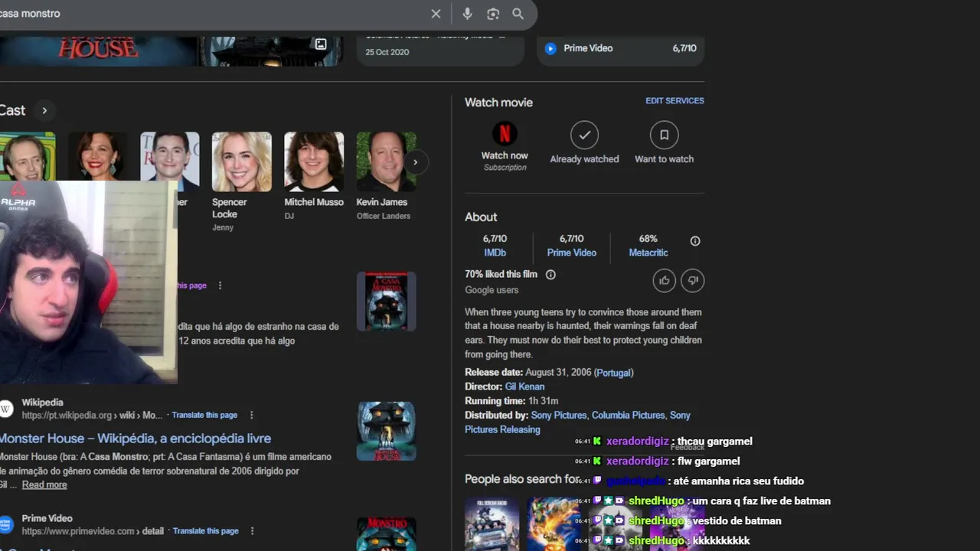Screen dimensions: 980x551
Task: Show more cast with the carousel arrow
Action: click(x=415, y=162)
